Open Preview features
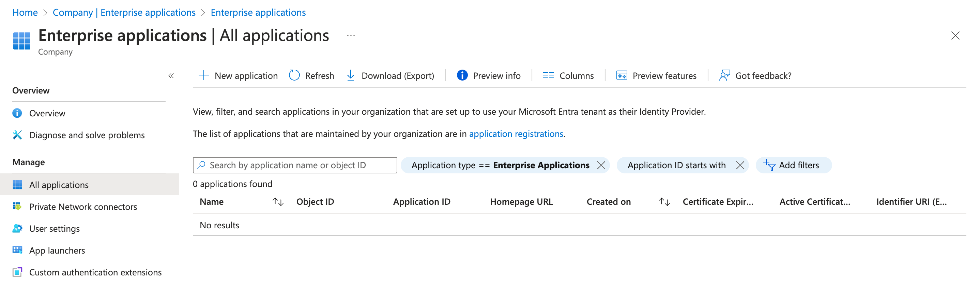Screen dimensions: 980x286 point(656,75)
